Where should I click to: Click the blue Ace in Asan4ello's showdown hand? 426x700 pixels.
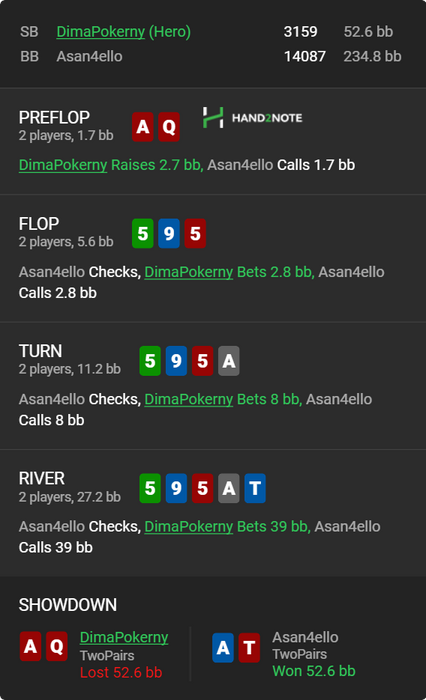pos(223,647)
